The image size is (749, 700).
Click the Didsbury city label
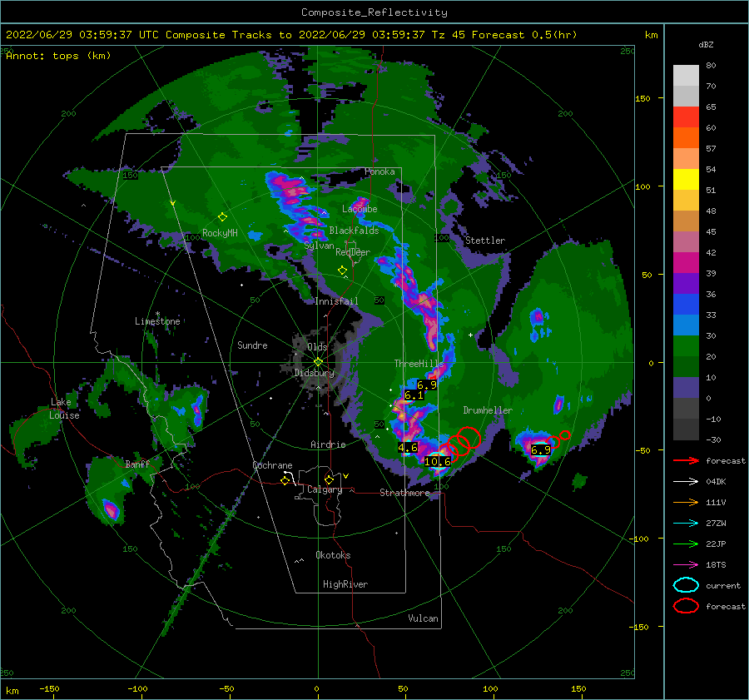[315, 373]
